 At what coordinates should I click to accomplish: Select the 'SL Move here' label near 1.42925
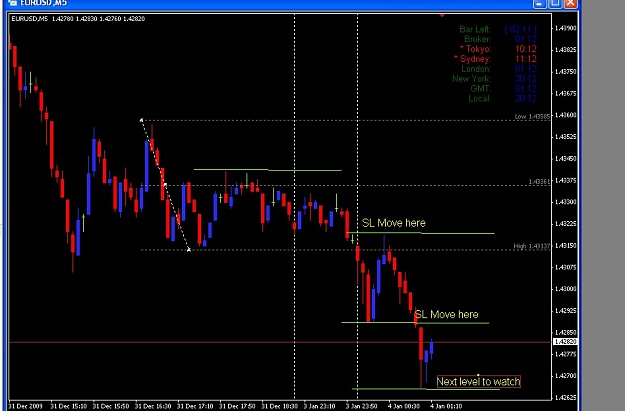[x=446, y=314]
